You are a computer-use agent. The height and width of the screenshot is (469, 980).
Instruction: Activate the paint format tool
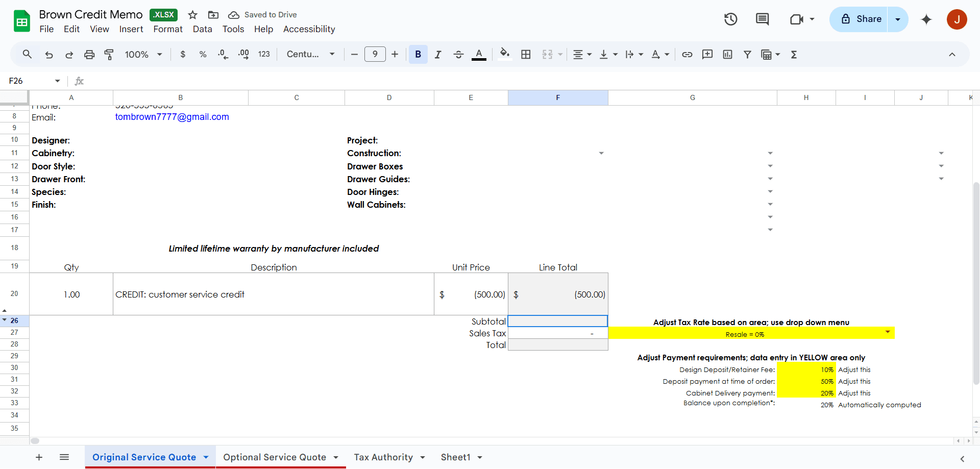[109, 54]
